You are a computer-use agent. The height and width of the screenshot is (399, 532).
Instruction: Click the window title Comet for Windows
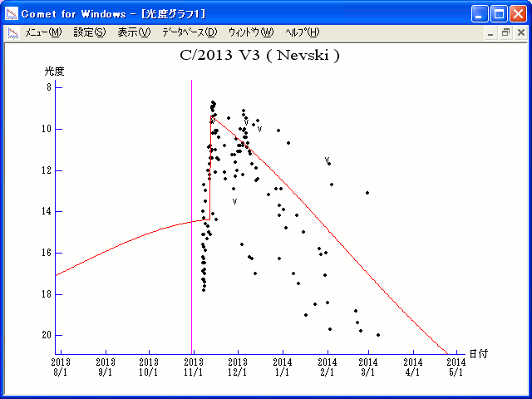point(74,14)
